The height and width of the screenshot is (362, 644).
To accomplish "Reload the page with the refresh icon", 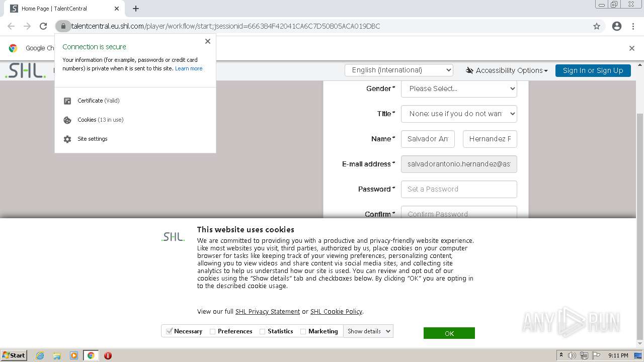I will click(43, 26).
